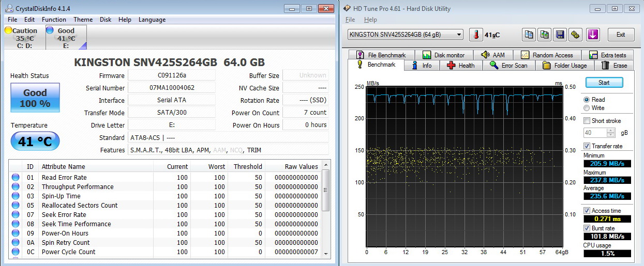Click the HD Tune Pro title bar app icon
644x266 pixels.
[347, 8]
